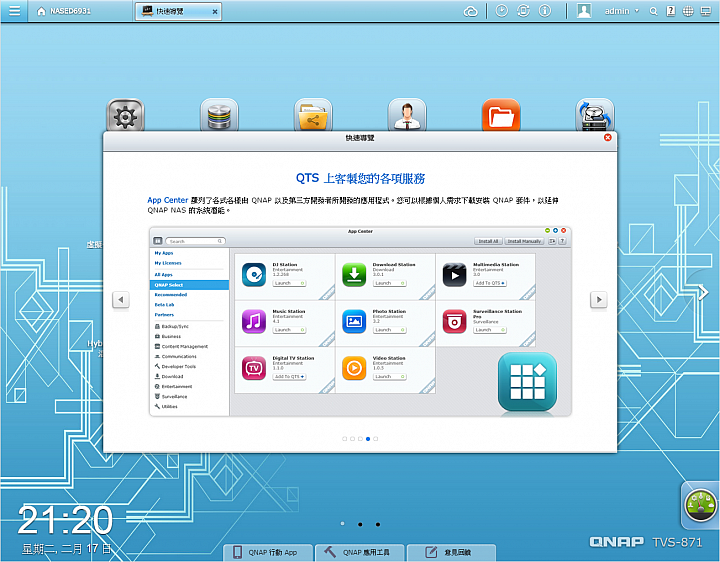Open the cloud status icon
This screenshot has width=720, height=562.
[x=471, y=11]
